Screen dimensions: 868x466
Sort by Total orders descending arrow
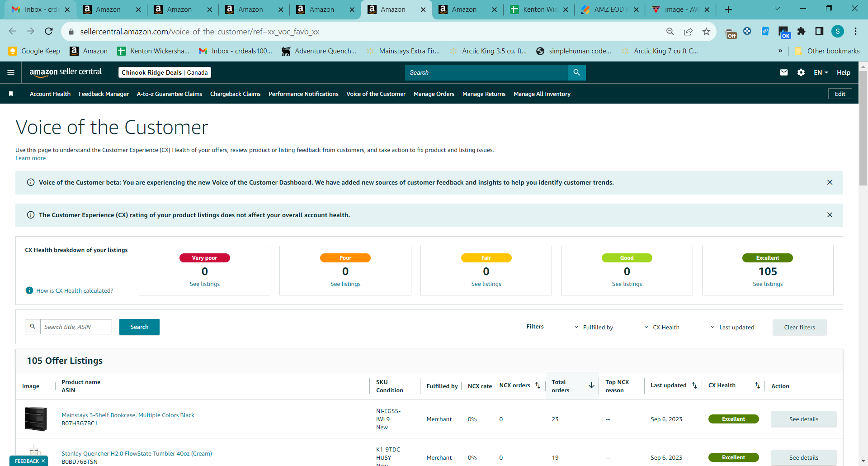click(x=591, y=385)
